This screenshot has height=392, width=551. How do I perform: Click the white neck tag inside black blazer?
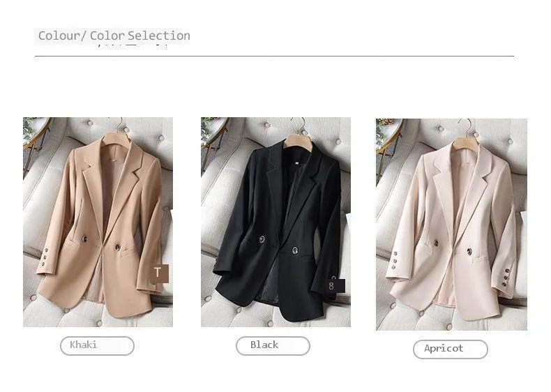coord(296,163)
